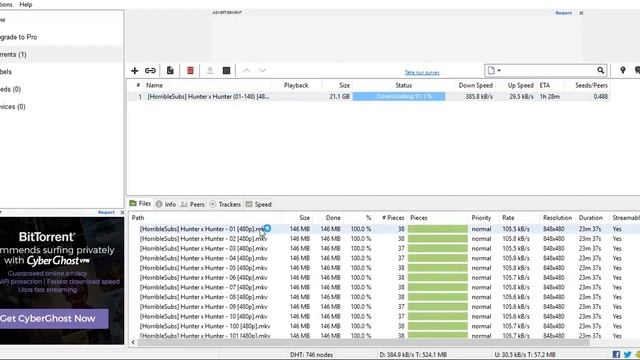Screen dimensions: 640x360
Task: Sort torrents by Size column header
Action: pos(344,85)
